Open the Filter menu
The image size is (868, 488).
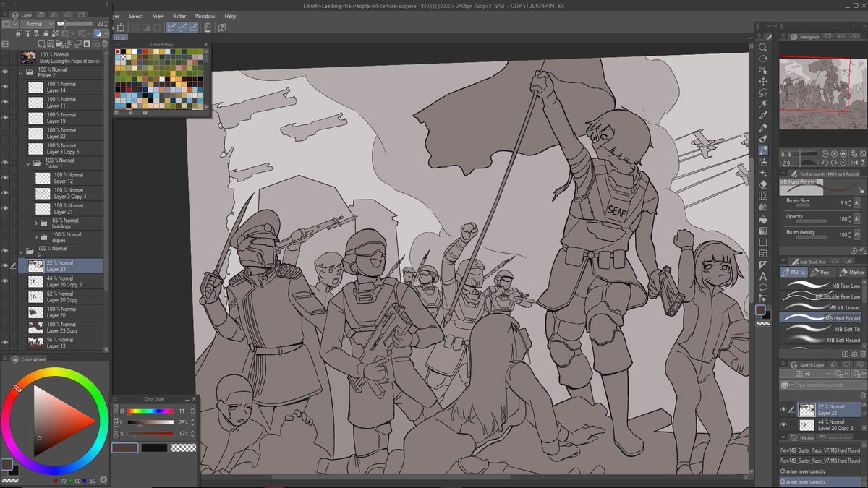179,16
